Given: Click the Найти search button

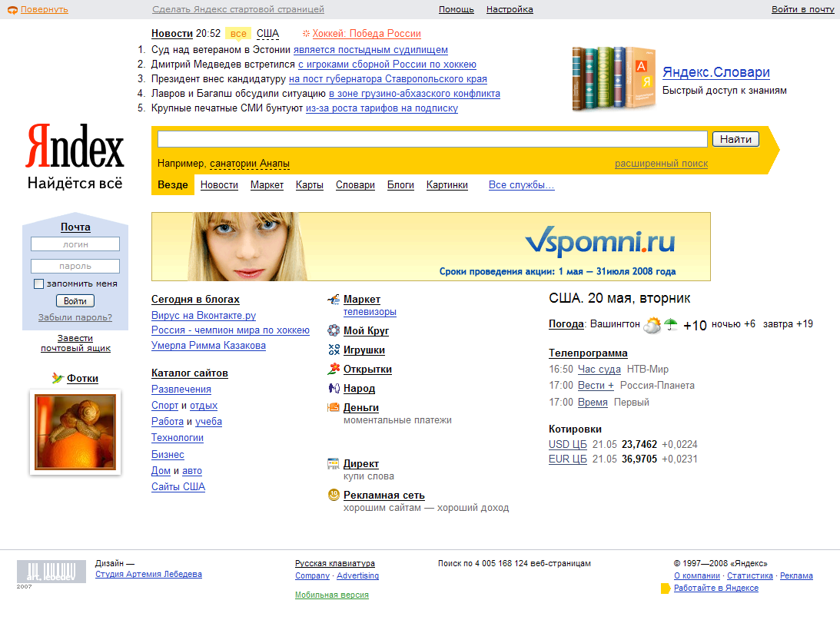Looking at the screenshot, I should 735,139.
